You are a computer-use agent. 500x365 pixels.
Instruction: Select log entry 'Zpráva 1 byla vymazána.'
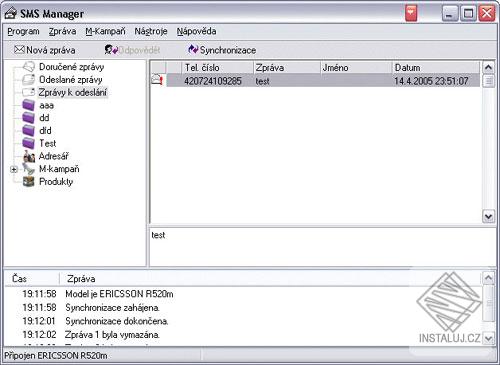112,335
